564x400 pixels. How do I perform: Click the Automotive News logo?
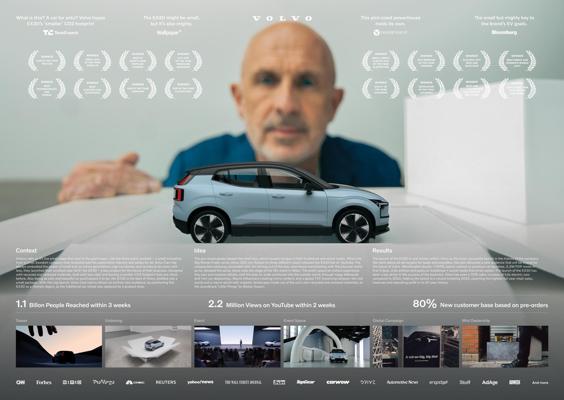coord(402,382)
